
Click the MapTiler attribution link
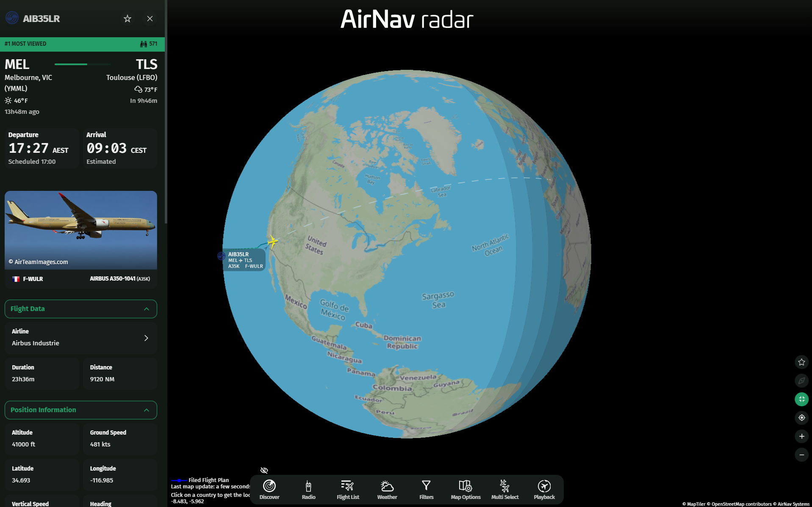click(694, 504)
